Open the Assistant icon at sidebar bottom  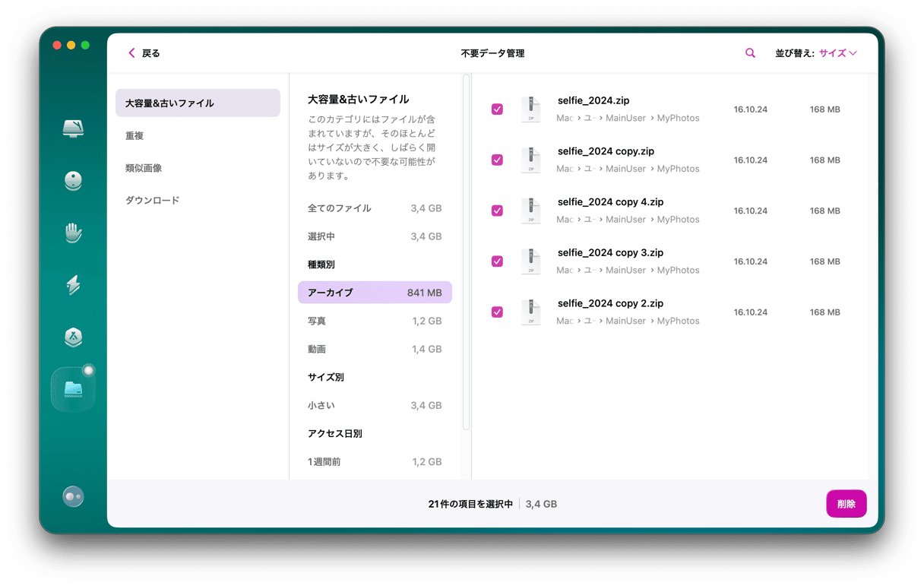[x=73, y=496]
